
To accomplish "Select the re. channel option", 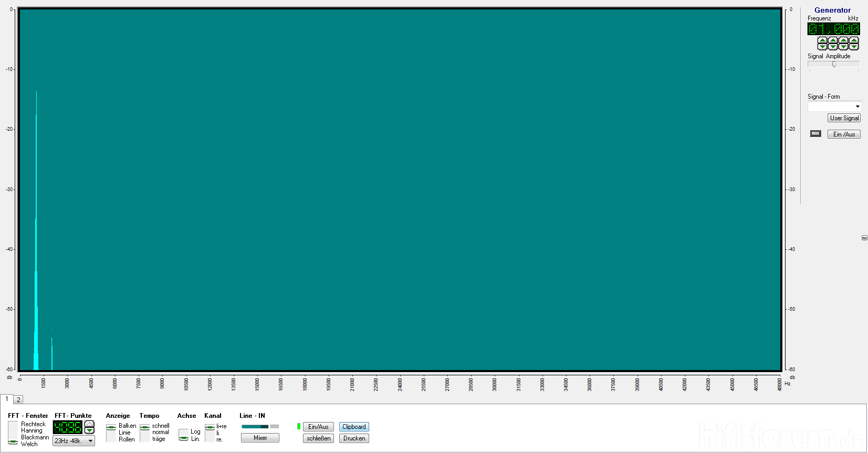I will click(219, 439).
